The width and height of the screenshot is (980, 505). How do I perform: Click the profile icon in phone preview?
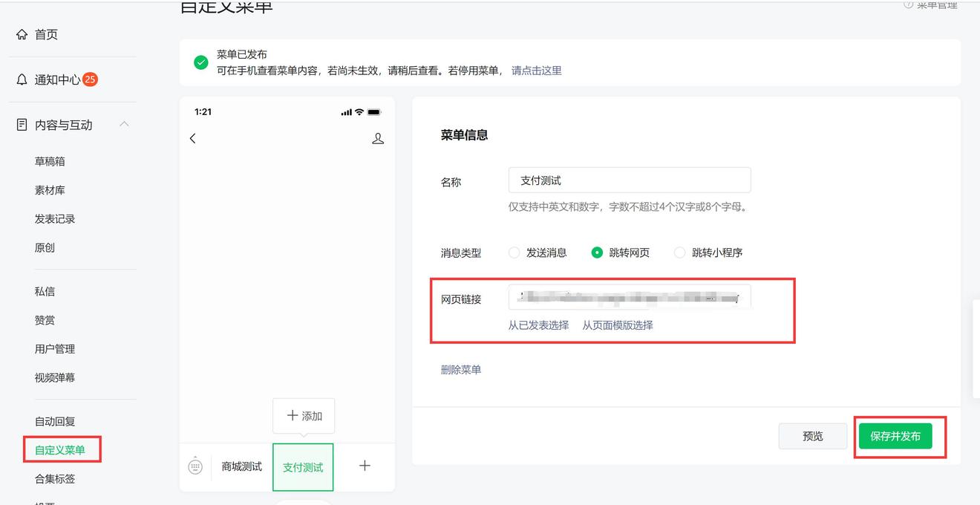coord(378,139)
